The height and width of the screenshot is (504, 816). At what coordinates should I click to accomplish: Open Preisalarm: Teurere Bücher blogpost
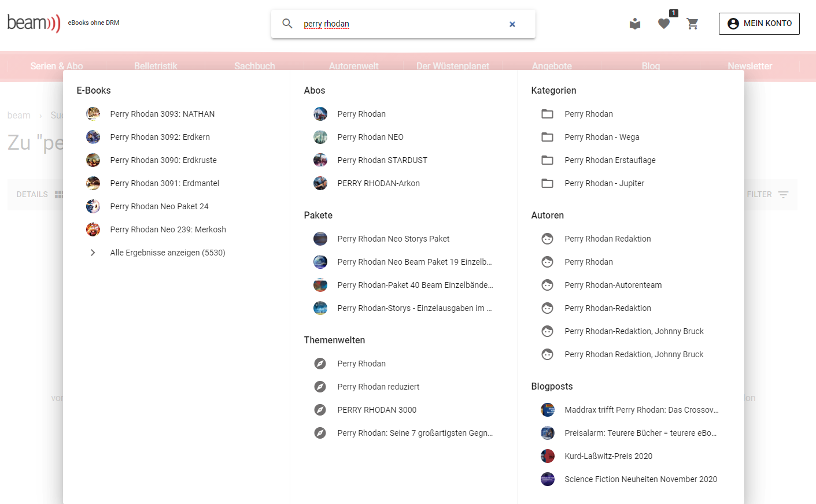click(640, 433)
